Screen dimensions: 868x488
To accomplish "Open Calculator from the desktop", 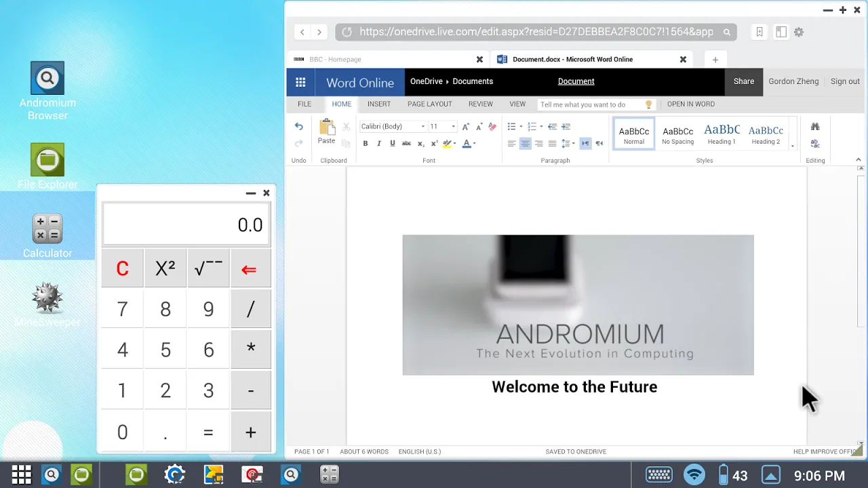I will [x=47, y=236].
